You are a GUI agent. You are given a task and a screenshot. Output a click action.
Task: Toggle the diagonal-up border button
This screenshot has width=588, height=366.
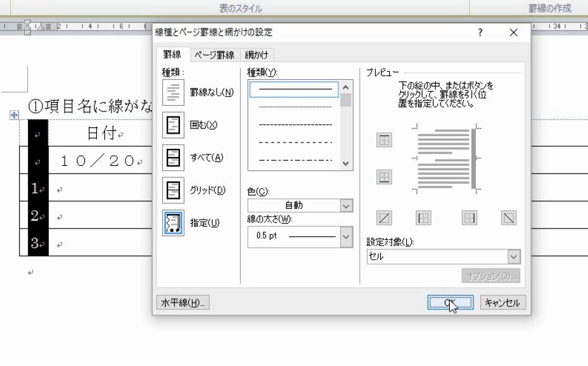pos(384,218)
